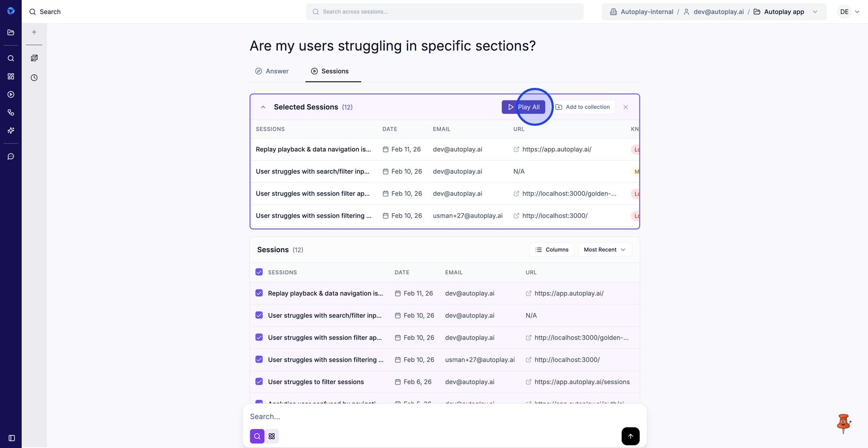Viewport: 868px width, 448px height.
Task: Switch to the Answer tab
Action: point(272,71)
